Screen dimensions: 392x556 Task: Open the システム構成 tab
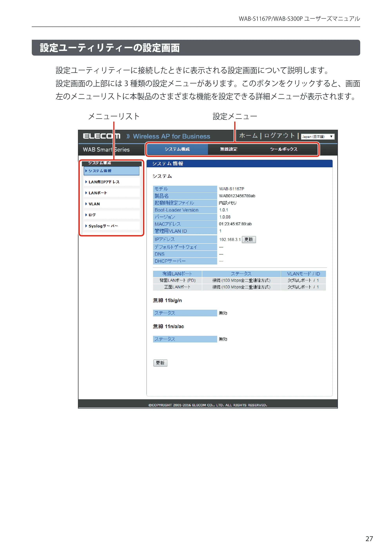[177, 149]
